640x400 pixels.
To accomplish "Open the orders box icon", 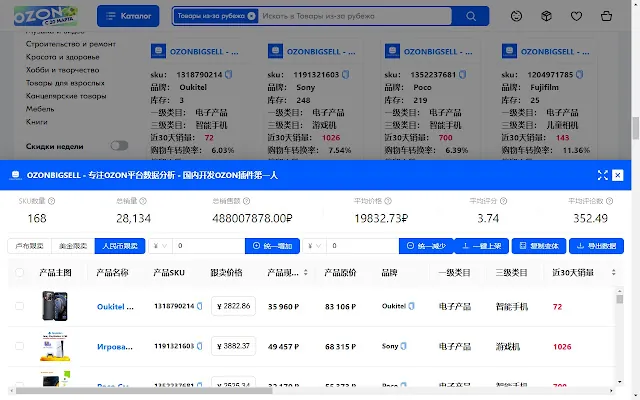I will tap(546, 16).
